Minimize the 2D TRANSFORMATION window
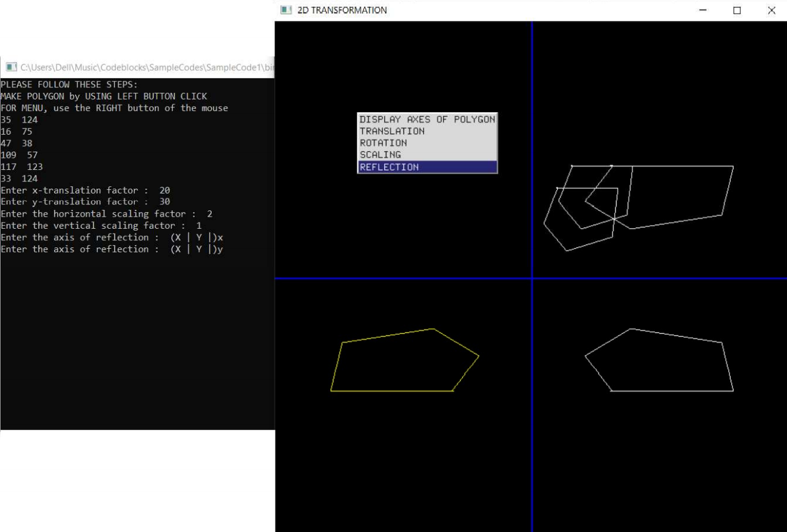Viewport: 787px width, 532px height. tap(703, 10)
